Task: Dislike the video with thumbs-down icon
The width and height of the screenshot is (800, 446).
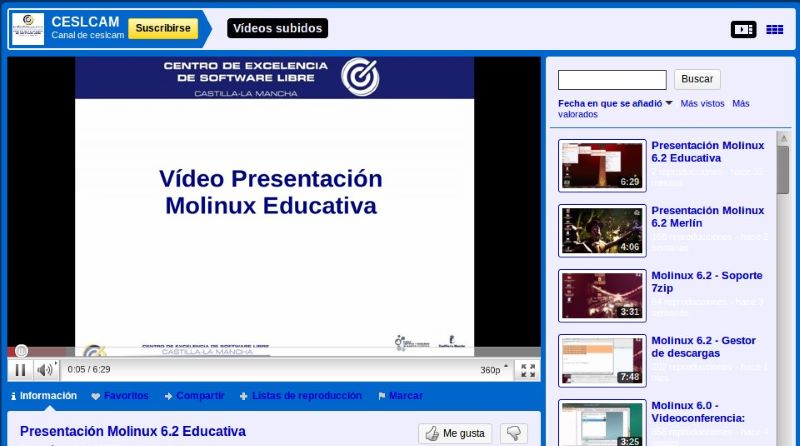Action: 514,433
